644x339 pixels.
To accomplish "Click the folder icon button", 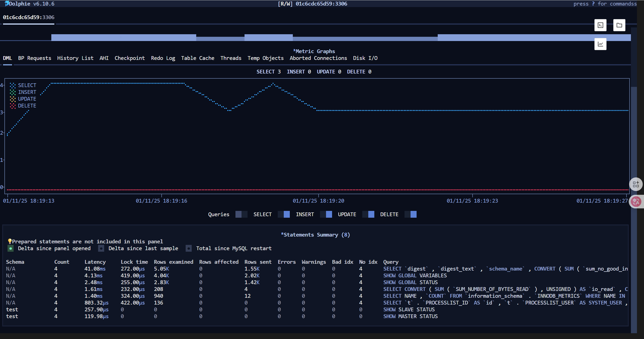I will coord(619,25).
